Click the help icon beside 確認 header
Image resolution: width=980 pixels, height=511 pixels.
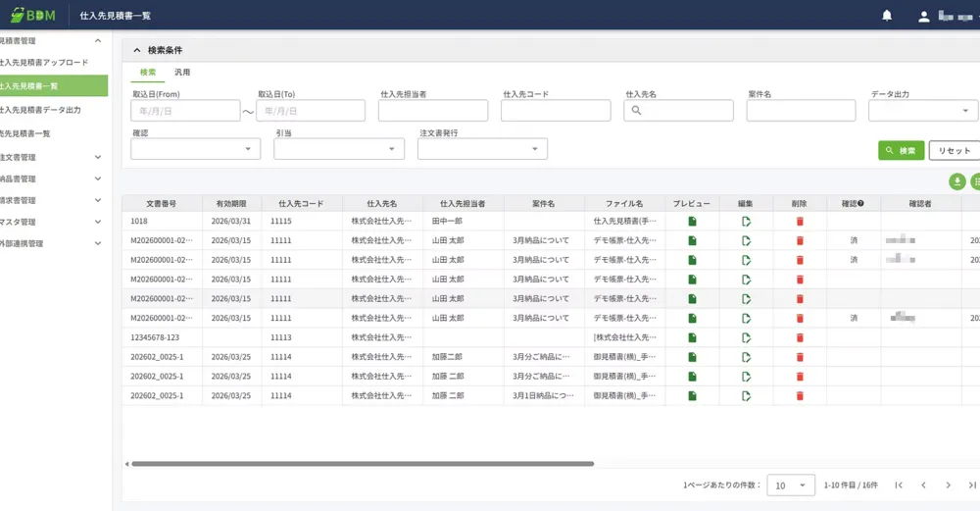[860, 203]
